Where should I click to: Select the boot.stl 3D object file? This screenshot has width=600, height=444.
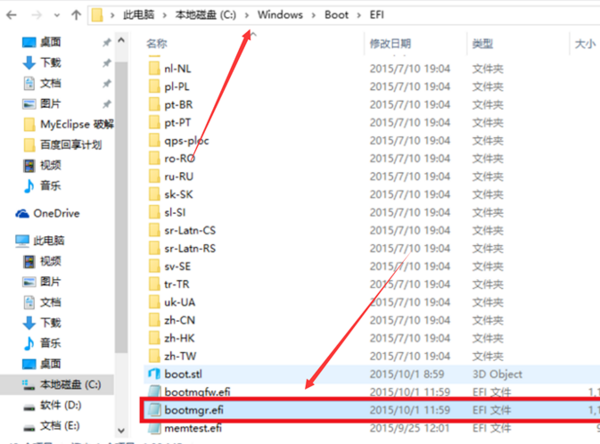(x=370, y=374)
